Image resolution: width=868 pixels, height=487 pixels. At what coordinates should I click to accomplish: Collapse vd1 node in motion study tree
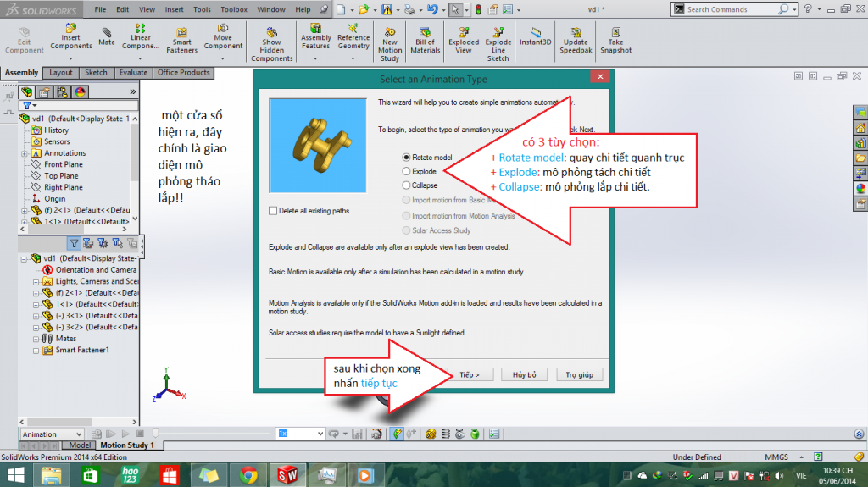point(24,258)
